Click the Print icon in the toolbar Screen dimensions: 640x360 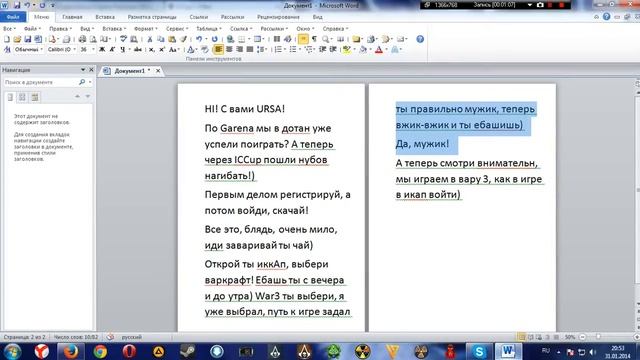(x=82, y=39)
